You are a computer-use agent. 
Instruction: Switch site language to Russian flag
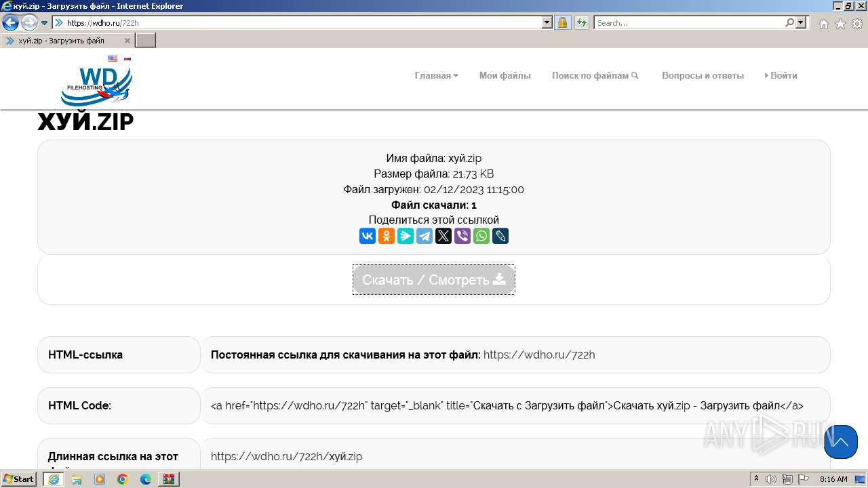coord(127,59)
